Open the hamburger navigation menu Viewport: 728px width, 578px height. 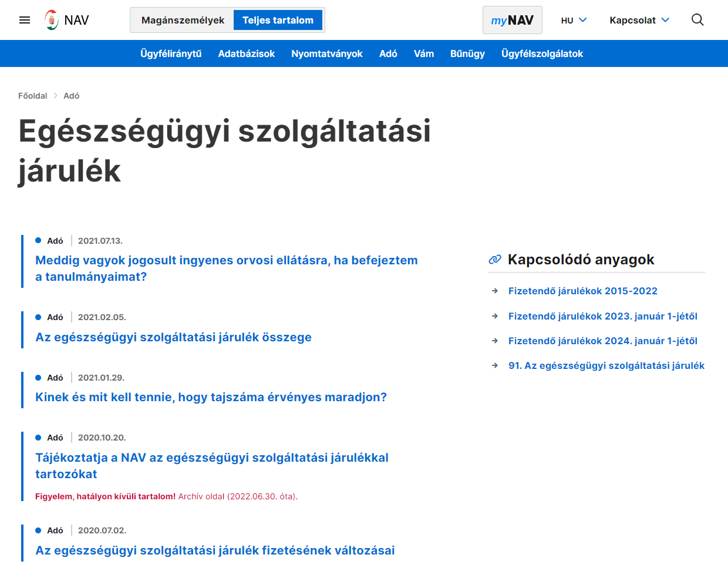click(24, 19)
